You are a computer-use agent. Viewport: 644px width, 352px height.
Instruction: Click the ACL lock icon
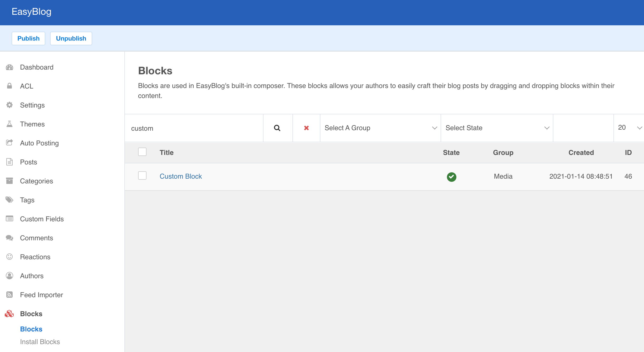point(9,86)
